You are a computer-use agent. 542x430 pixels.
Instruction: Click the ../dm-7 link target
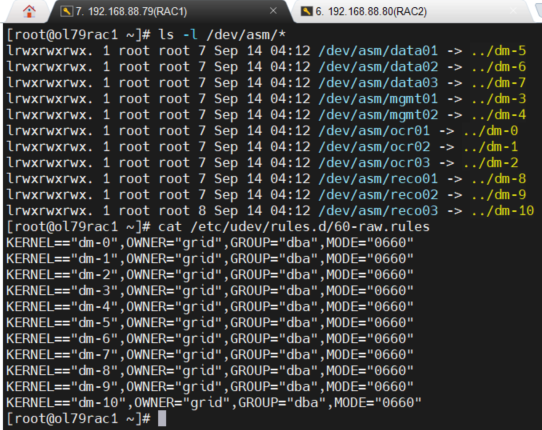tap(498, 83)
